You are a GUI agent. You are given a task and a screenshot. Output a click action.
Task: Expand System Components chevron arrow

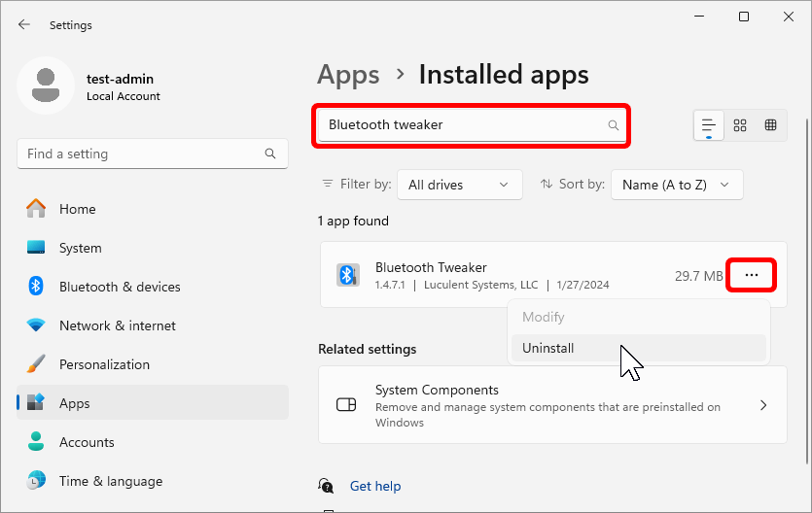point(763,405)
